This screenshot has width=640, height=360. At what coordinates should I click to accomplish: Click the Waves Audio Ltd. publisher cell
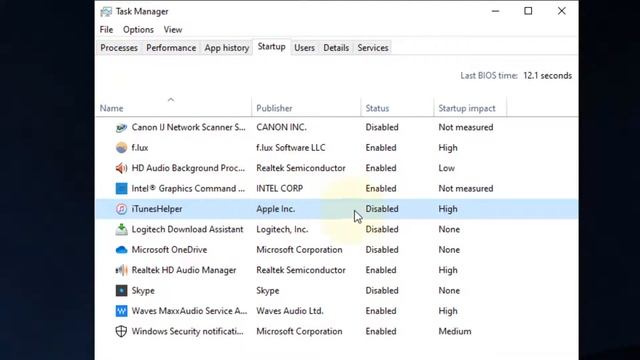[290, 311]
